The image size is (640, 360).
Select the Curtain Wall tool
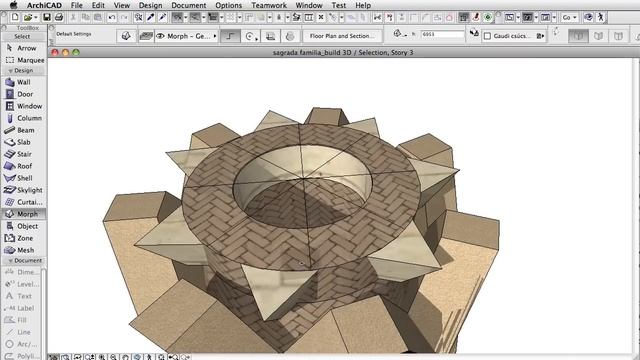click(x=24, y=202)
